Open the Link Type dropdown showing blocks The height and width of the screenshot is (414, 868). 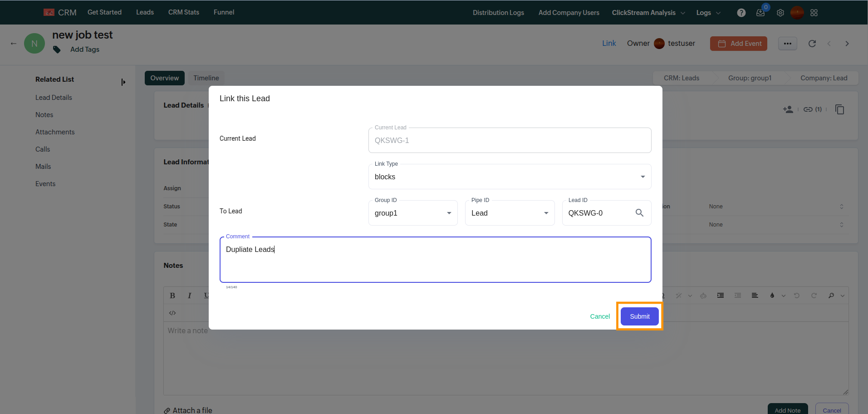pyautogui.click(x=510, y=177)
